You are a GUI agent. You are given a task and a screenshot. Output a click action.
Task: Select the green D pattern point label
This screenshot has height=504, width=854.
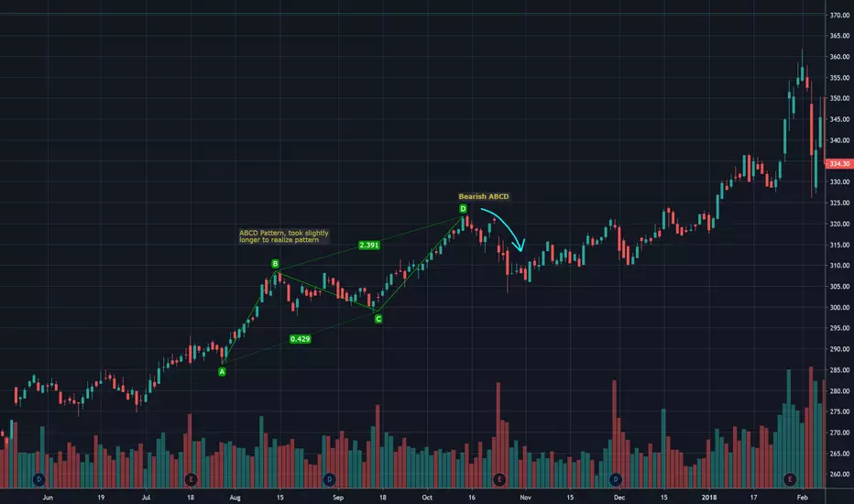click(x=463, y=209)
